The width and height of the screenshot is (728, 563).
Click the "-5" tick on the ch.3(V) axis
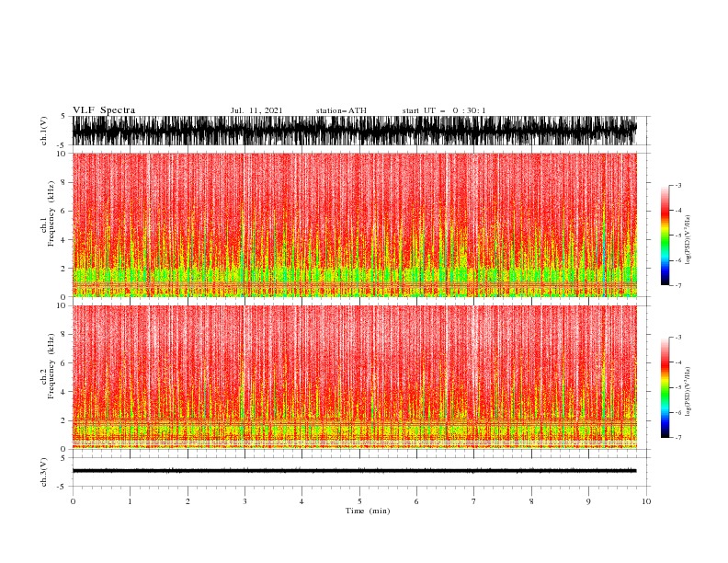pos(63,487)
